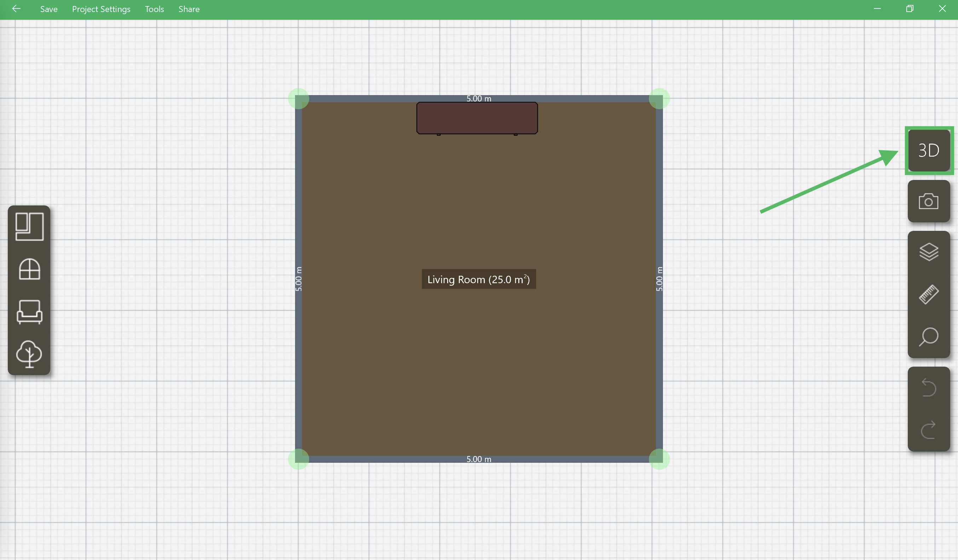The image size is (958, 560).
Task: Select the dark sofa furniture item
Action: [477, 118]
